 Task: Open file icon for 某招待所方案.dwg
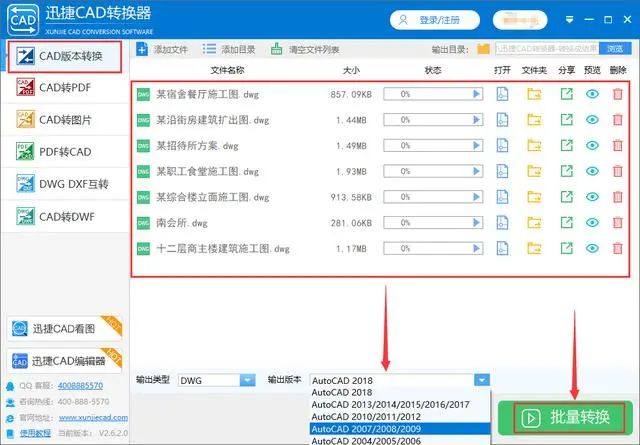tap(502, 145)
